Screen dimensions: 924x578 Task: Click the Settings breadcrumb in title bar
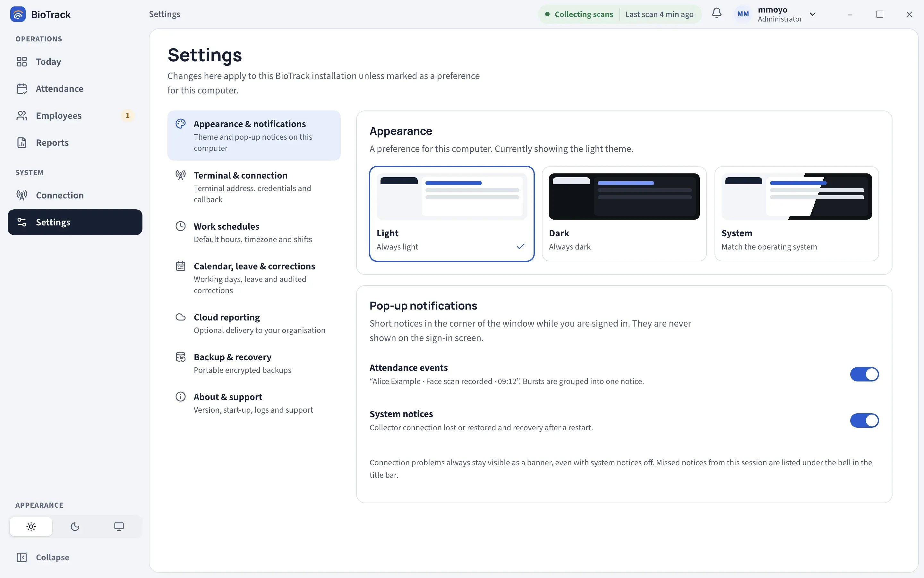[165, 14]
